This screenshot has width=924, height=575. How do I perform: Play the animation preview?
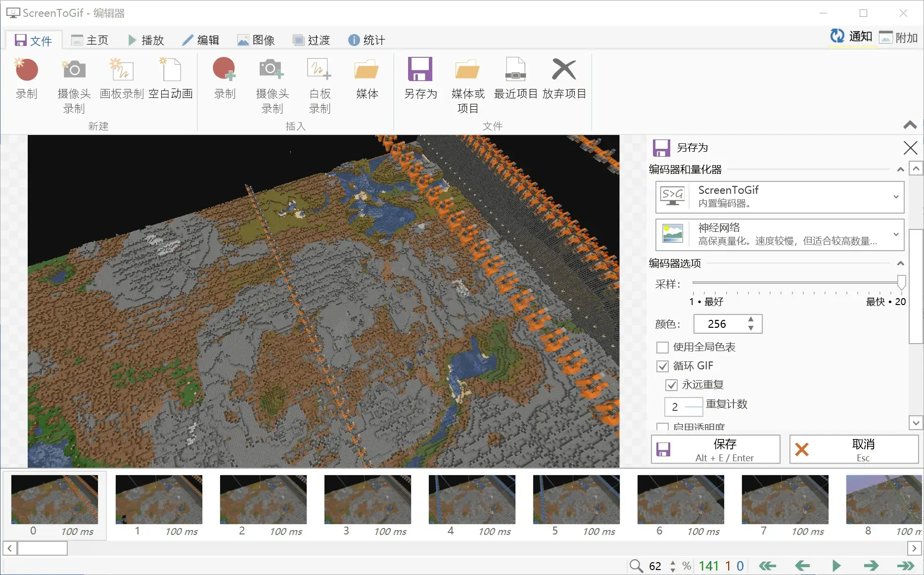[x=837, y=566]
